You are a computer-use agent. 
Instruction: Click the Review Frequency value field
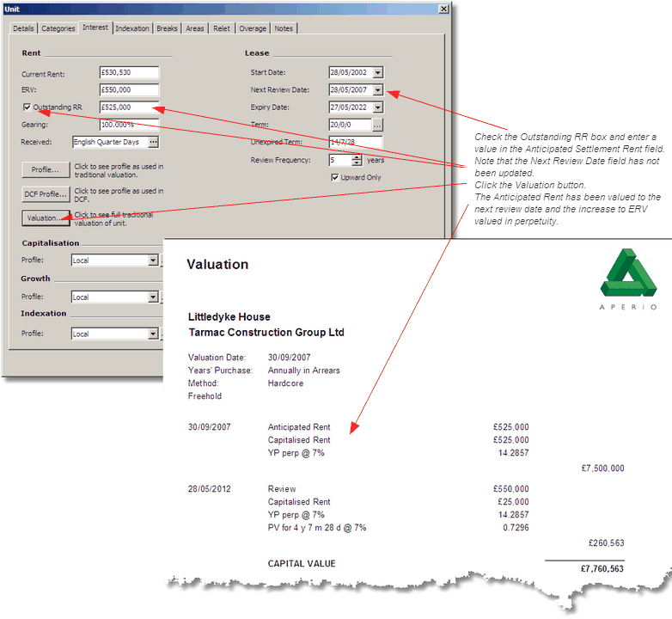click(340, 160)
